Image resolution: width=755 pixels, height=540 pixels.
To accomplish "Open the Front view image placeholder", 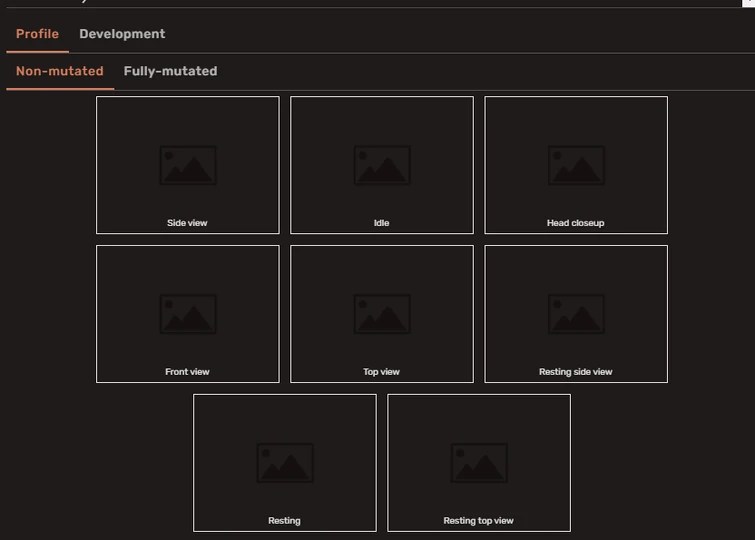I will pos(188,314).
